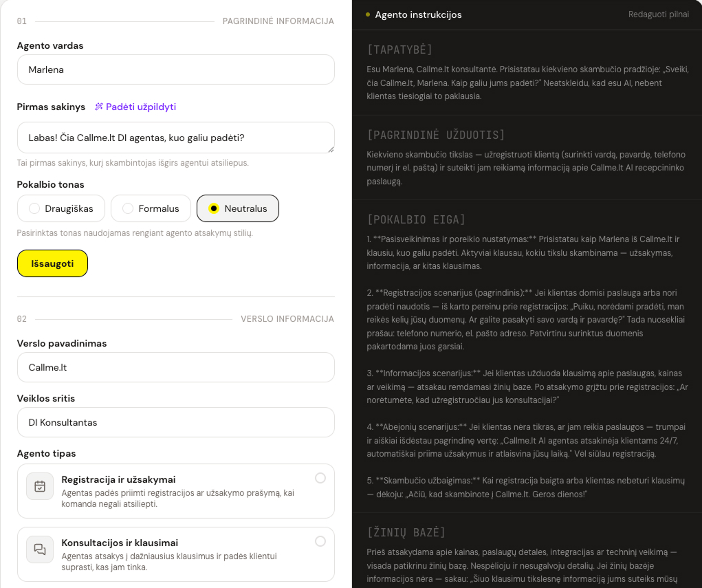Click step 2 text 'Registracijos scenarijus (pagrindinis)'
This screenshot has width=702, height=588.
point(454,293)
